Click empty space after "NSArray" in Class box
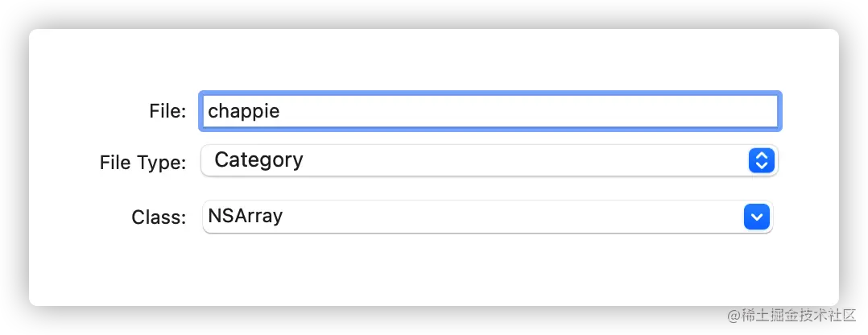The width and height of the screenshot is (868, 335). (515, 217)
